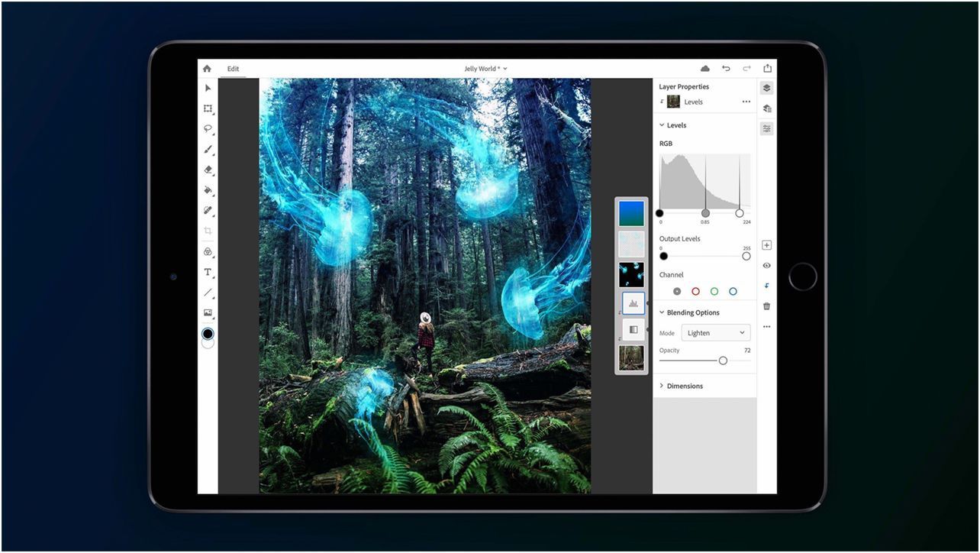980x553 pixels.
Task: Toggle layer visibility with the eye icon
Action: [x=766, y=265]
